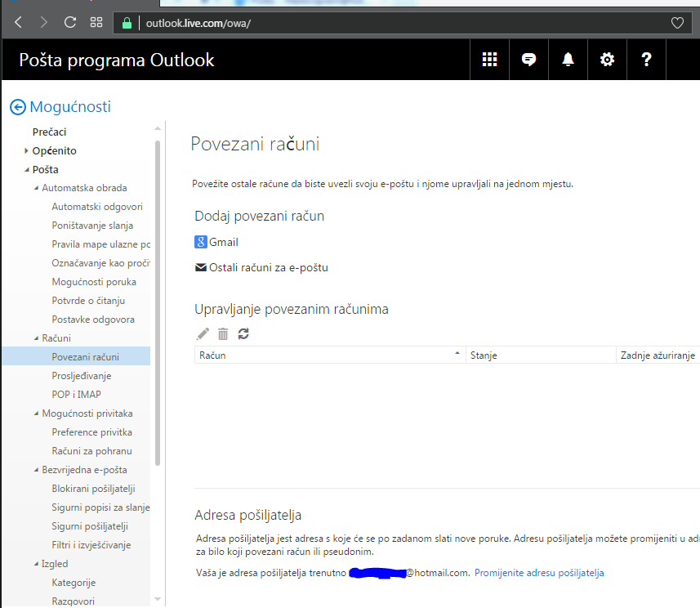Select Blokirani pošiljatelji
Image resolution: width=700 pixels, height=608 pixels.
(93, 489)
